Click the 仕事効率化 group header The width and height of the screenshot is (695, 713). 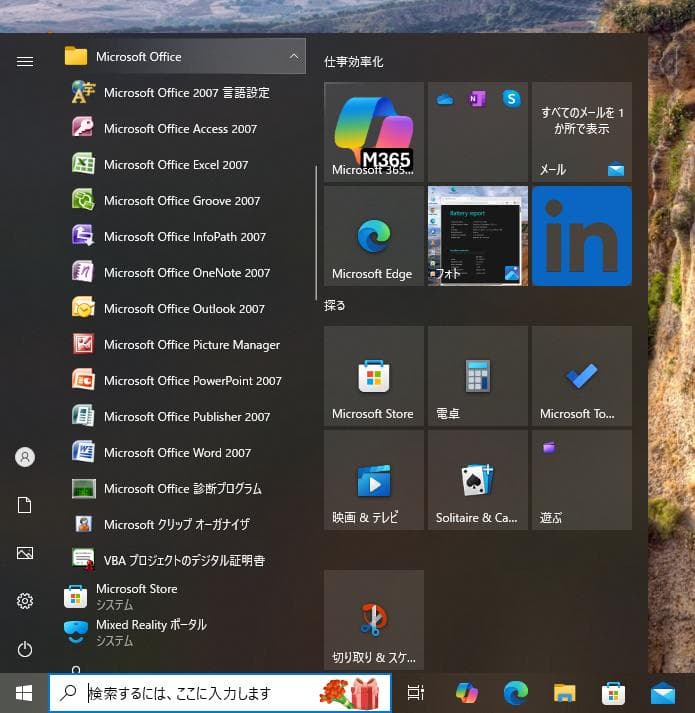pos(353,62)
